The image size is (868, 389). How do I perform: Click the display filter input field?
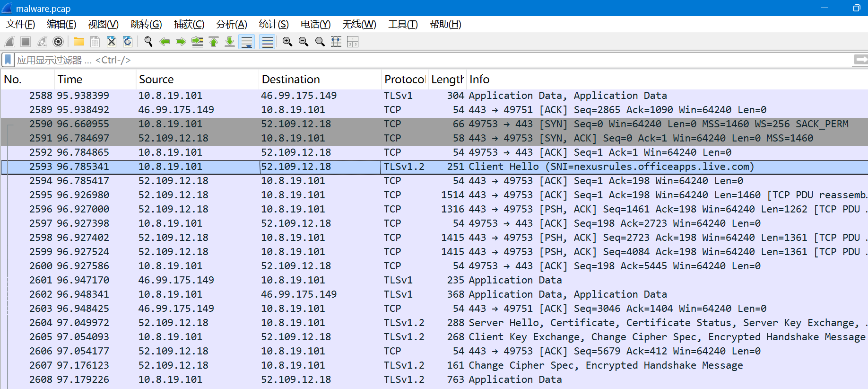[425, 60]
